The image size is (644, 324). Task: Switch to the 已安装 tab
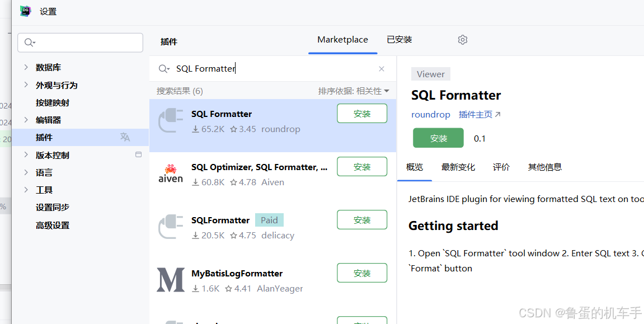399,40
